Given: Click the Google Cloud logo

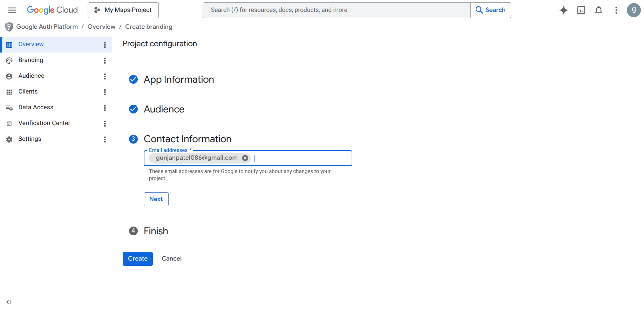Looking at the screenshot, I should coord(52,10).
